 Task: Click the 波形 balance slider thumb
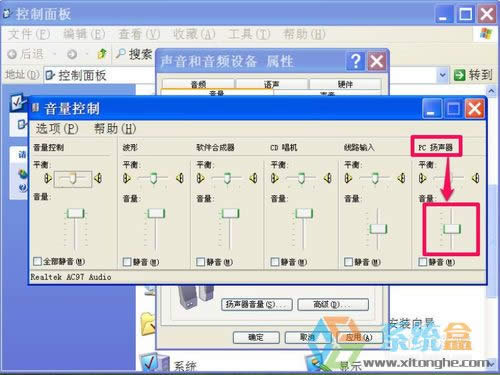[x=153, y=178]
